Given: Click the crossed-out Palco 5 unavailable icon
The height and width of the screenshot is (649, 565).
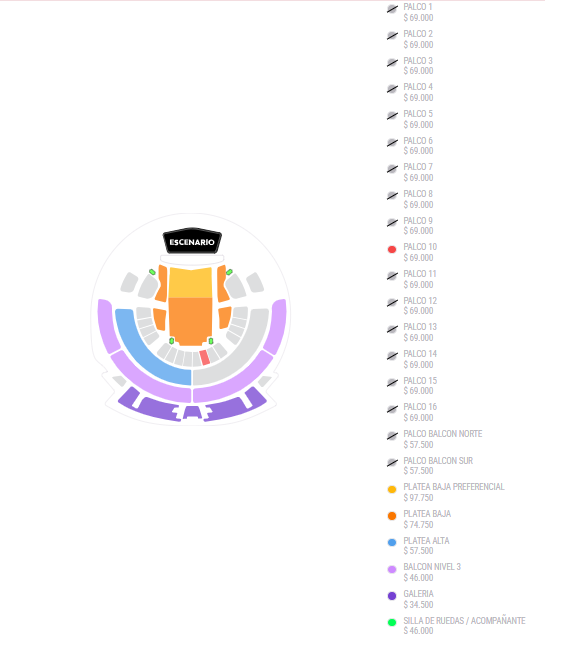Looking at the screenshot, I should pyautogui.click(x=392, y=116).
